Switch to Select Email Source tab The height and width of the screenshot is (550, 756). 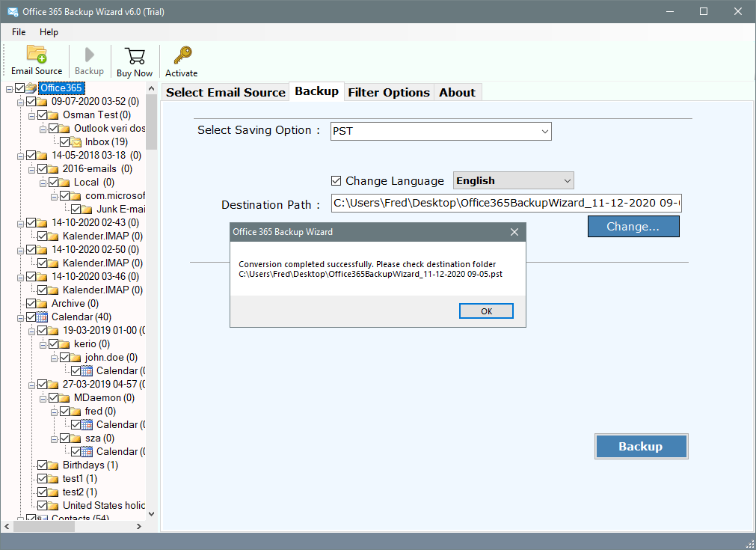(226, 92)
